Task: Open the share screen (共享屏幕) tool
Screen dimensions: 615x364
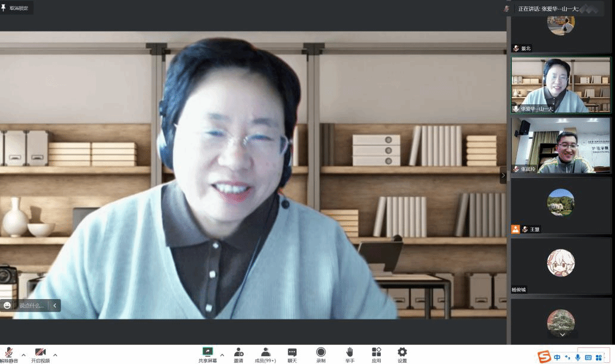Action: pyautogui.click(x=207, y=352)
